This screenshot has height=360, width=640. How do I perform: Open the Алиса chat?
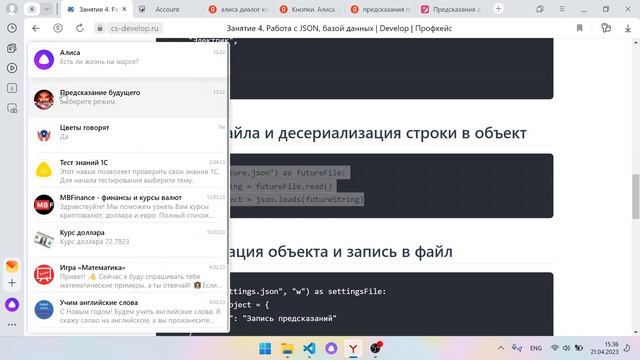pos(127,59)
